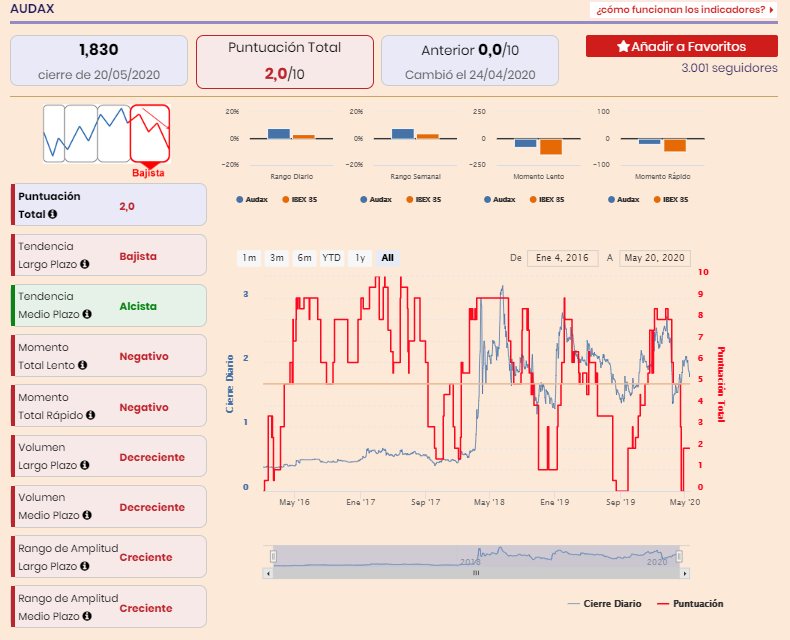This screenshot has height=640, width=790.
Task: Click the Bajista trend thumbnail
Action: [150, 134]
